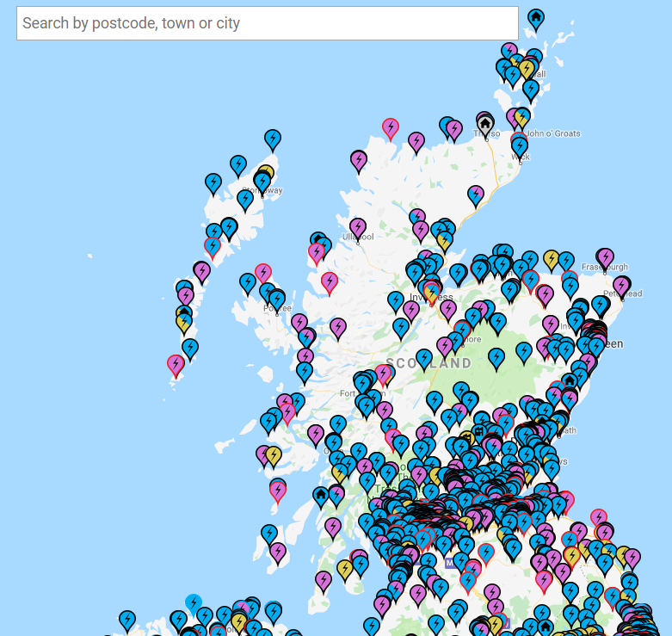The height and width of the screenshot is (636, 672).
Task: Open the purple charger pin at Fraserburgh
Action: coord(605,259)
